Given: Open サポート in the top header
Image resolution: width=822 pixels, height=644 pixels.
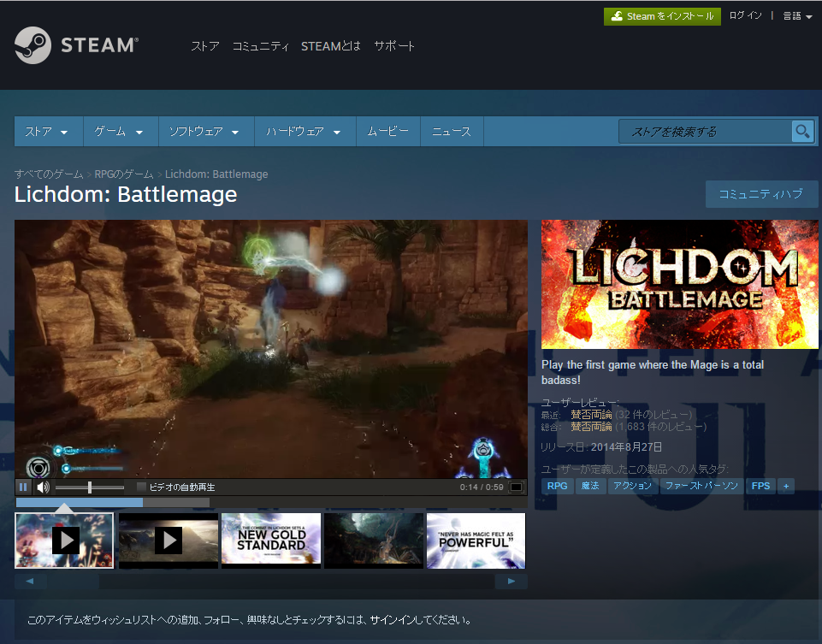Looking at the screenshot, I should [394, 46].
